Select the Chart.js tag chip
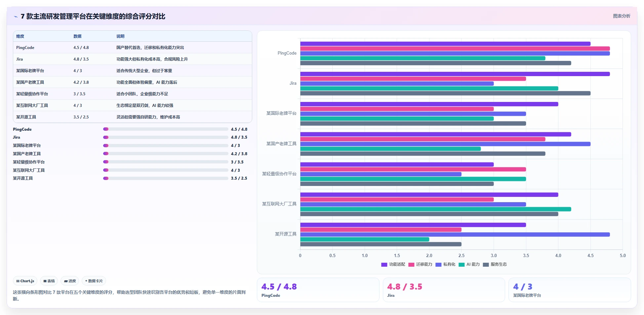644x315 pixels. pos(25,281)
